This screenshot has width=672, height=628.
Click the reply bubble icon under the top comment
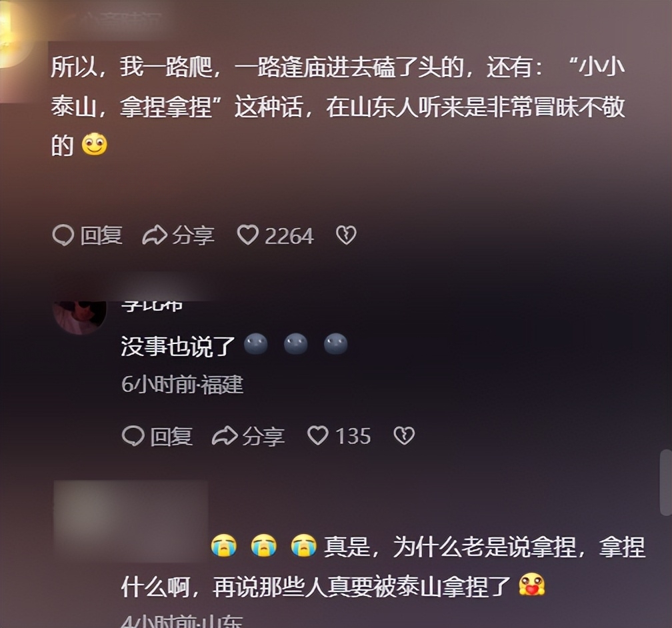coord(63,235)
